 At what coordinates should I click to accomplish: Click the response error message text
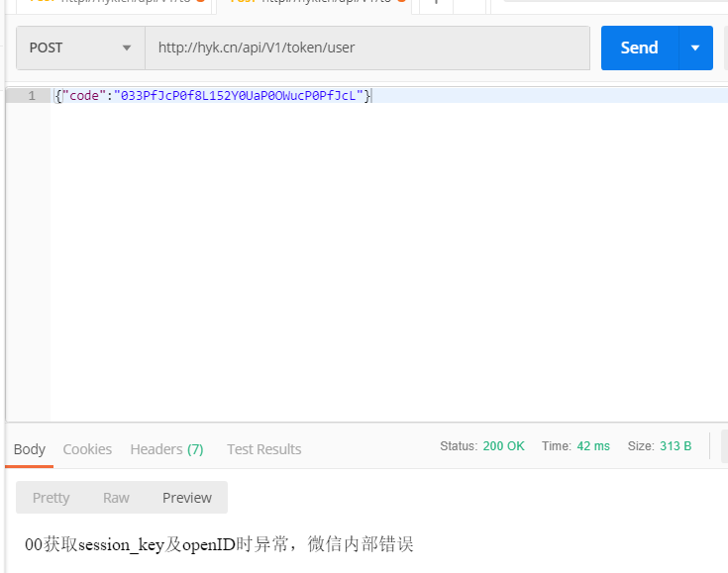(x=219, y=544)
